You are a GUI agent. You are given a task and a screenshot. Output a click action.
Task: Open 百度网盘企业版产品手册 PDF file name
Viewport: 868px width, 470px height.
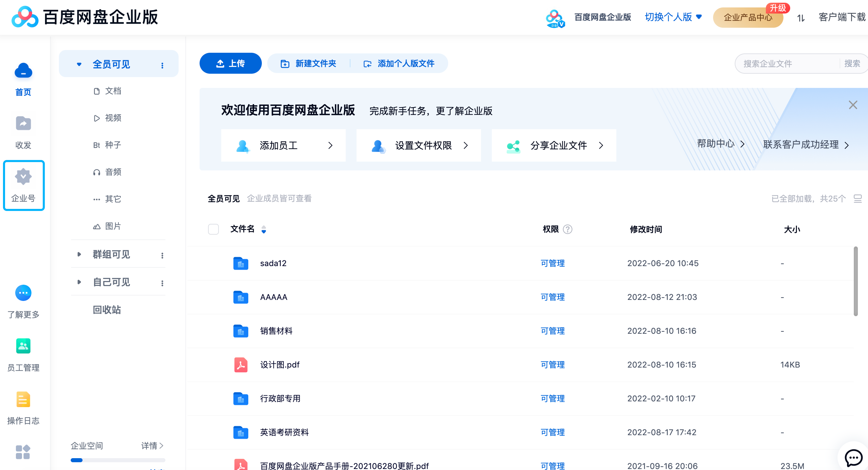coord(344,466)
